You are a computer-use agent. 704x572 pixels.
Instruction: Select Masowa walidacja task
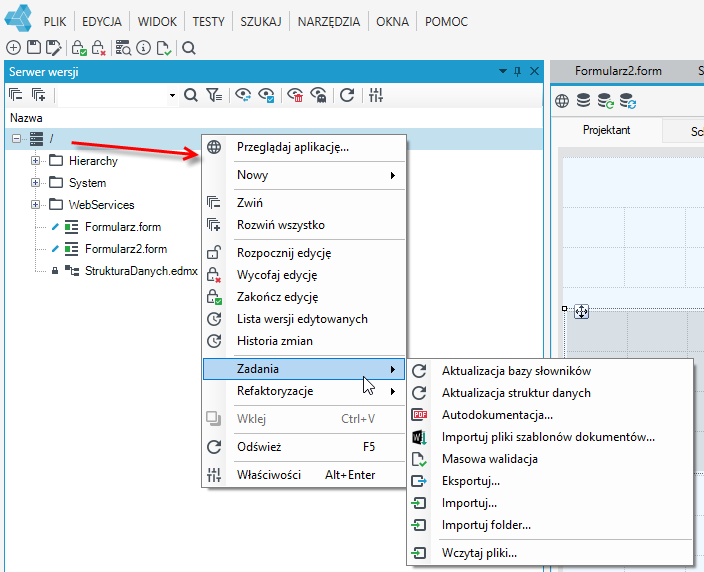[550, 459]
